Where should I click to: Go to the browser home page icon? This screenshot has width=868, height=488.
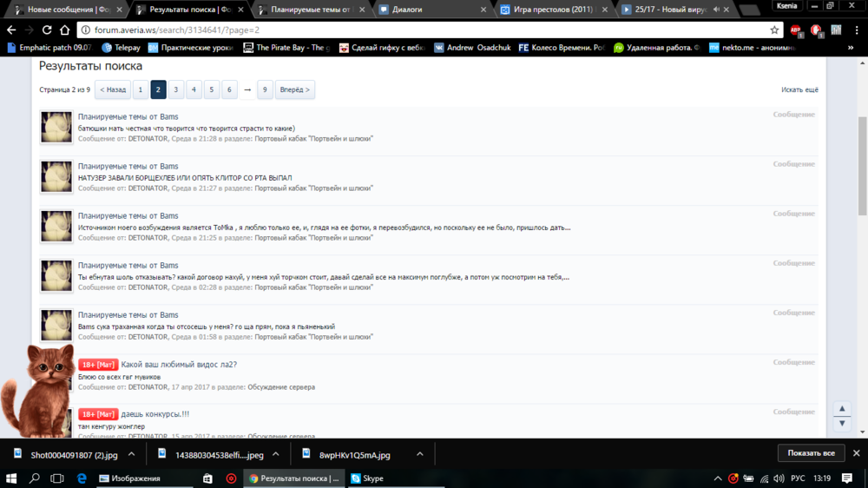[65, 30]
